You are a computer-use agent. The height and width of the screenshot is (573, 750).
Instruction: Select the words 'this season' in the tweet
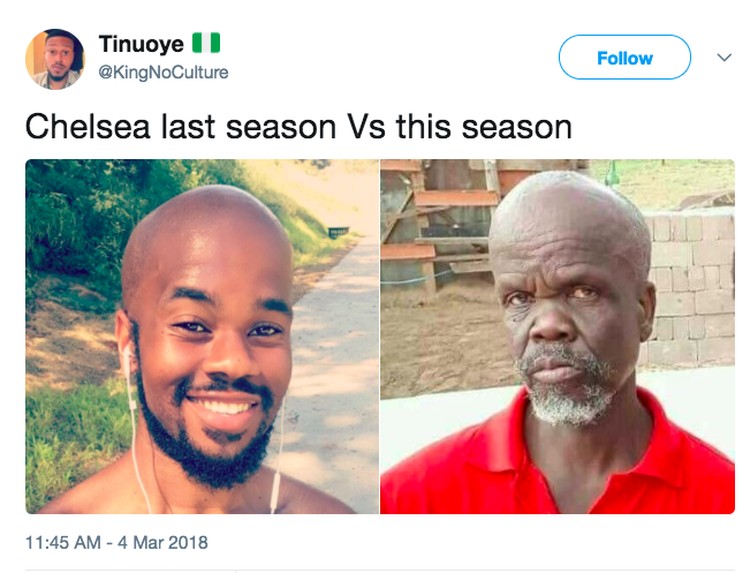tap(484, 127)
